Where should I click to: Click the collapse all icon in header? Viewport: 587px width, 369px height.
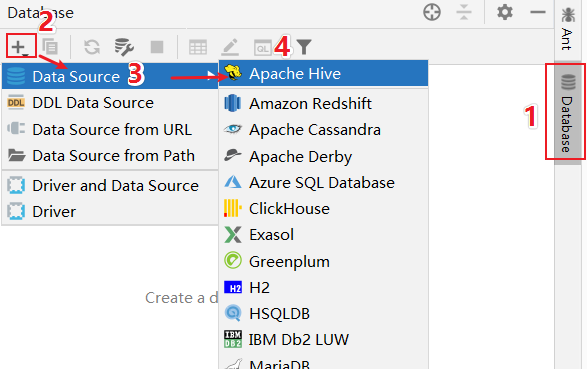coord(464,12)
